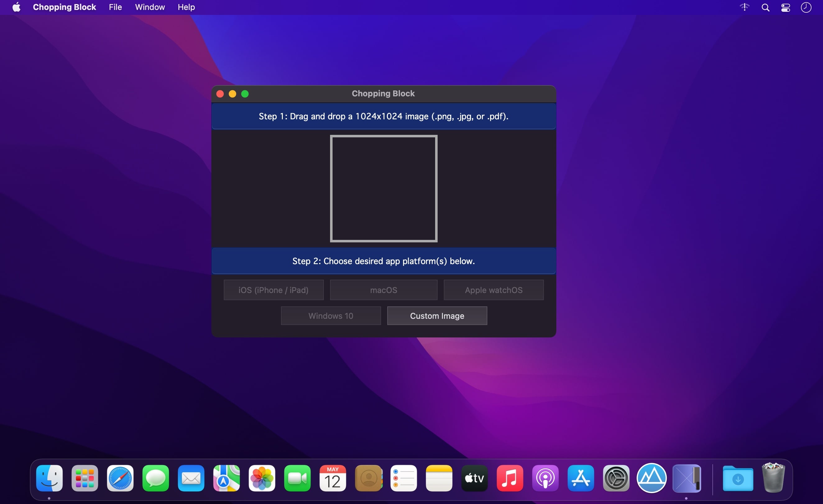Select Windows 10 platform

pos(330,316)
